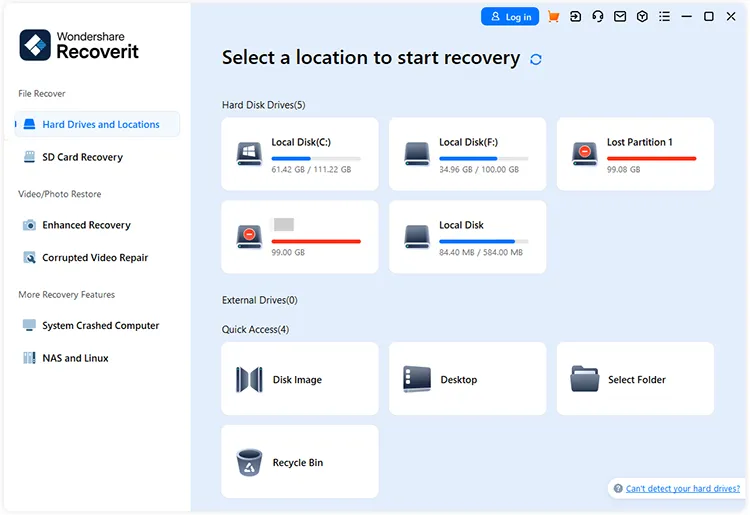Click the SD card icon in sidebar
This screenshot has height=515, width=750.
click(x=29, y=157)
